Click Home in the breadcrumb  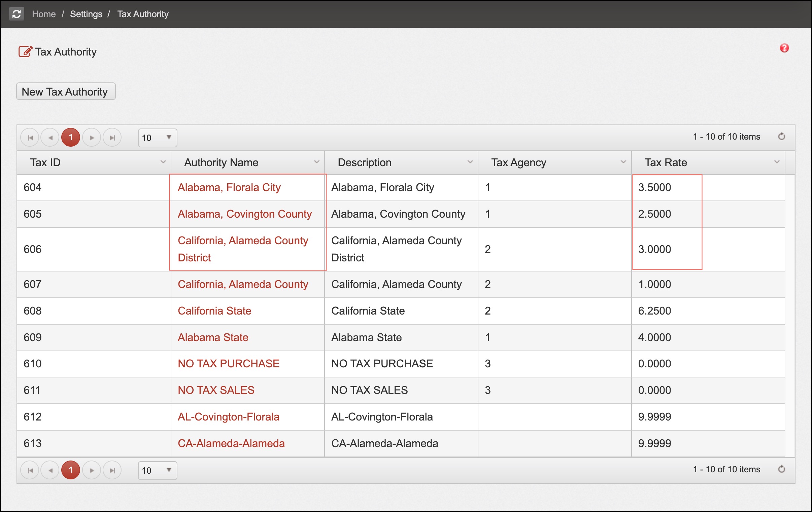pyautogui.click(x=44, y=14)
